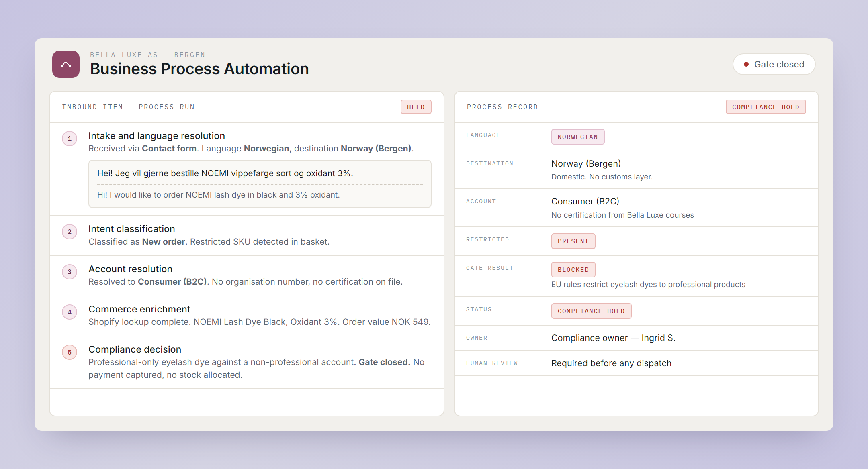This screenshot has width=868, height=469.
Task: Click the Bella Luxe logo icon
Action: [66, 64]
